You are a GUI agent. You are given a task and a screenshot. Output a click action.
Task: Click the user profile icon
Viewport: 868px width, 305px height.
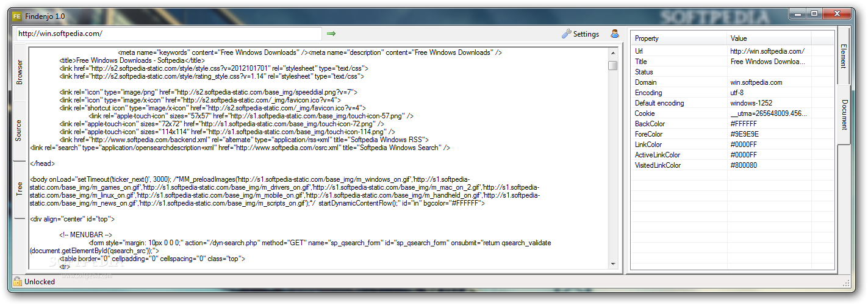tap(615, 34)
